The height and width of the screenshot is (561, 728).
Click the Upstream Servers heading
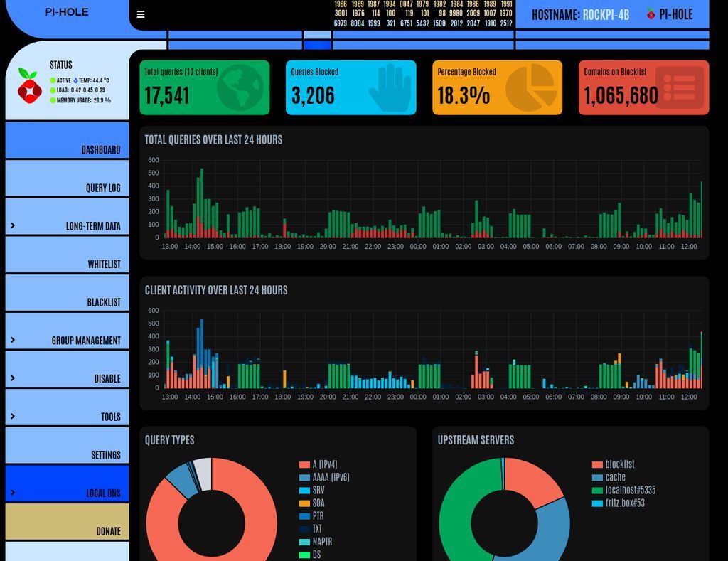[476, 440]
